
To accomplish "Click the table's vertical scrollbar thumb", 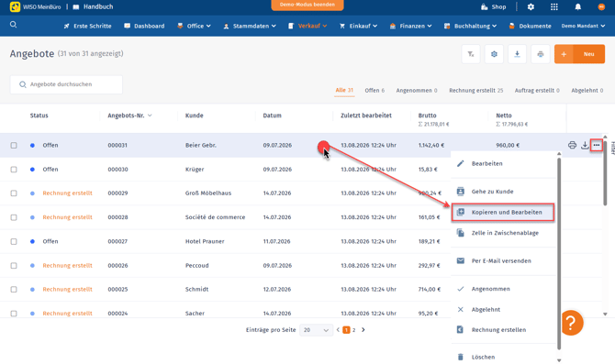I will click(x=605, y=172).
